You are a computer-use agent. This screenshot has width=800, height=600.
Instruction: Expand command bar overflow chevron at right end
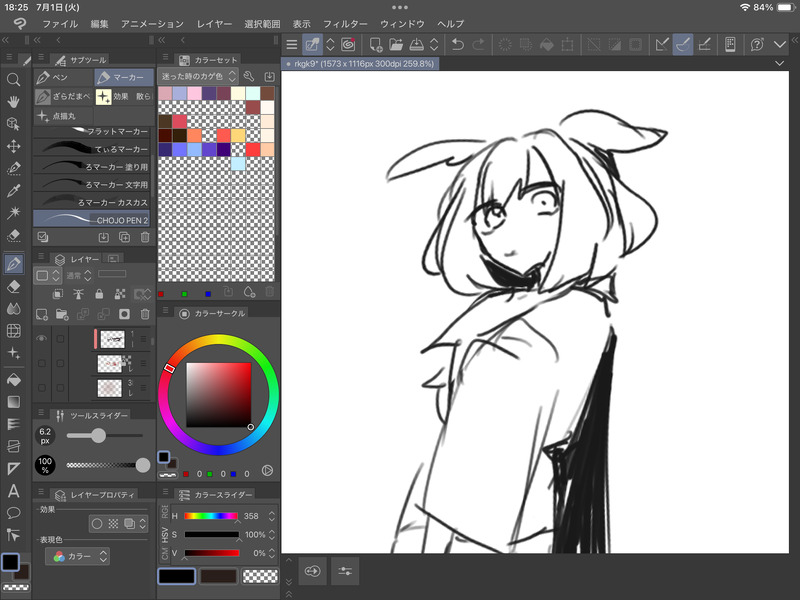pos(779,45)
